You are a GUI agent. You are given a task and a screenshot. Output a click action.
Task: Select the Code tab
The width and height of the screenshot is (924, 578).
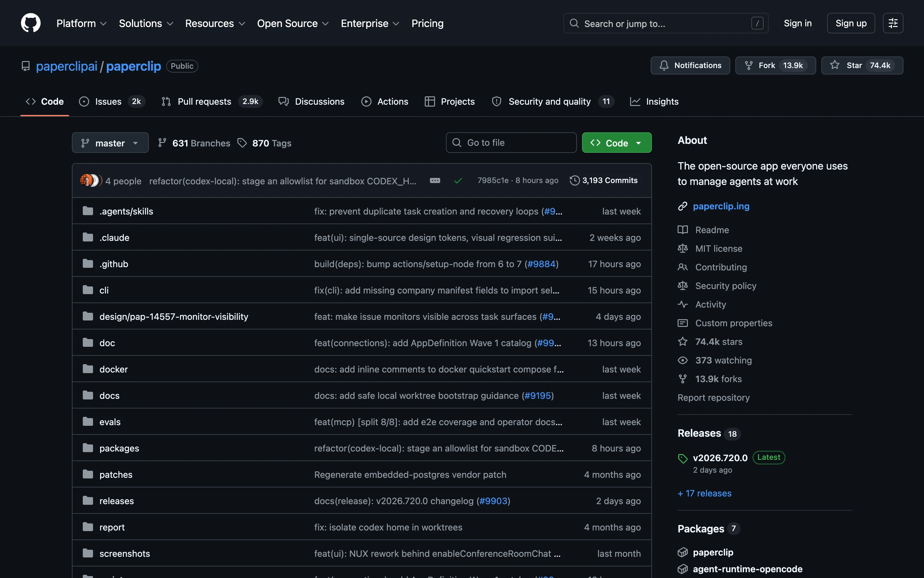coord(45,101)
